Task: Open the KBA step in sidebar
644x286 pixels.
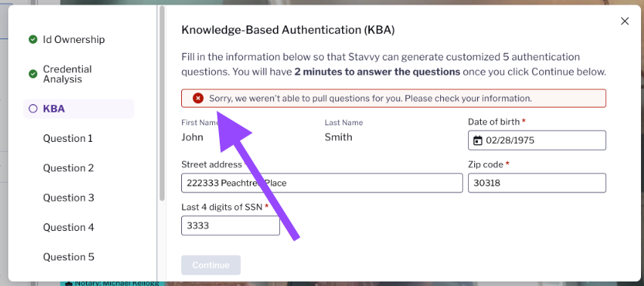Action: (x=79, y=109)
